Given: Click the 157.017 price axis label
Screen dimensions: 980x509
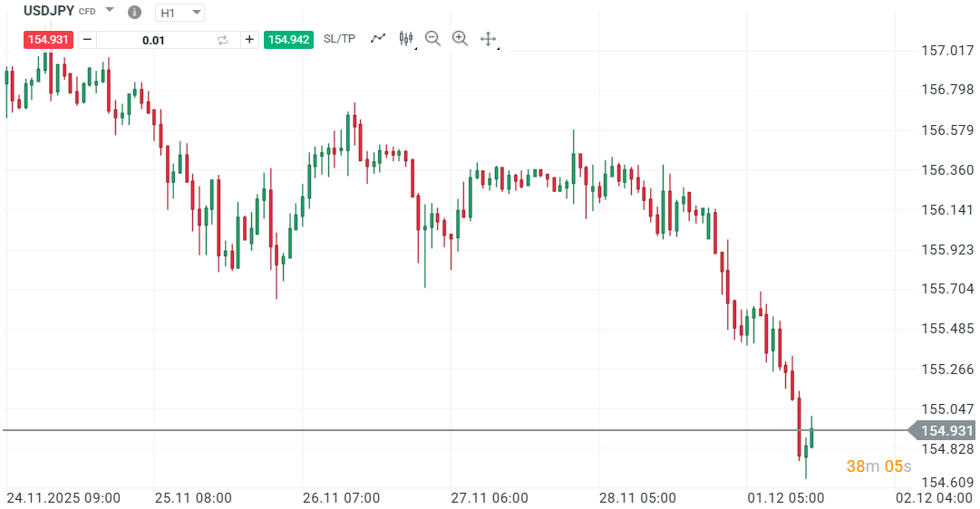Looking at the screenshot, I should click(946, 51).
